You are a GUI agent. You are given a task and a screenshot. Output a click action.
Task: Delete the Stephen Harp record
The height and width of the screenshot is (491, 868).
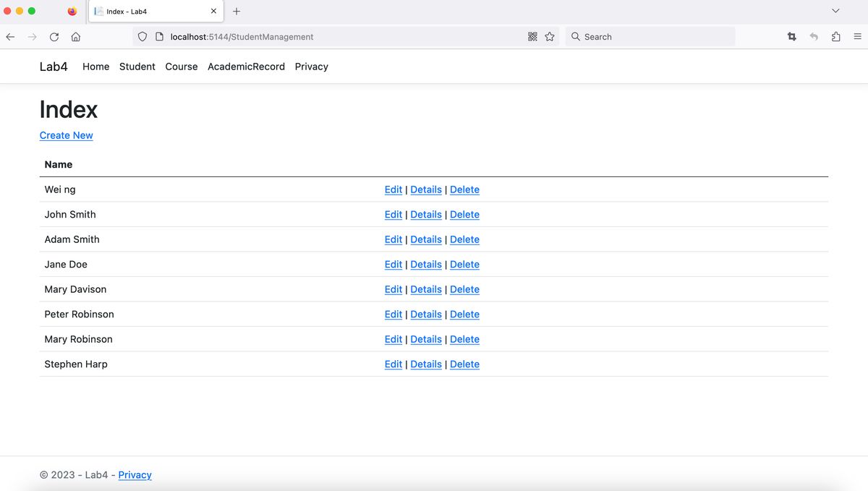pos(464,364)
